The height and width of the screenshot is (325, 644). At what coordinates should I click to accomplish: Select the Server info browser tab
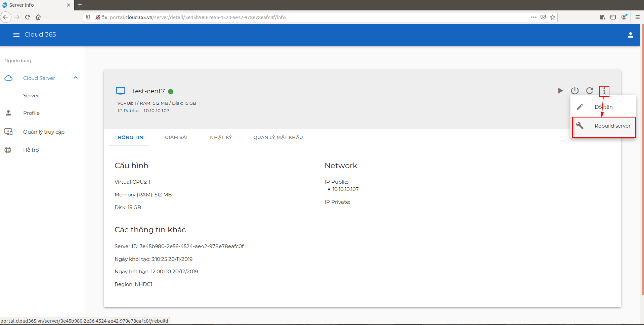(x=37, y=5)
